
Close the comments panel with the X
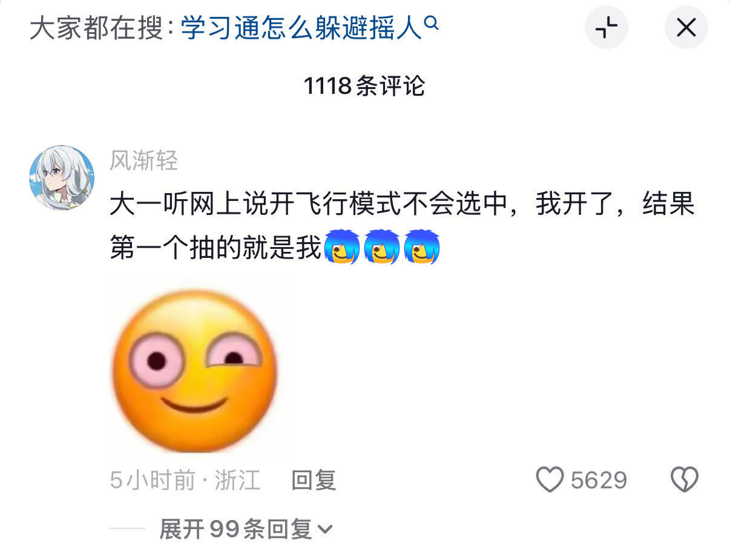coord(686,27)
